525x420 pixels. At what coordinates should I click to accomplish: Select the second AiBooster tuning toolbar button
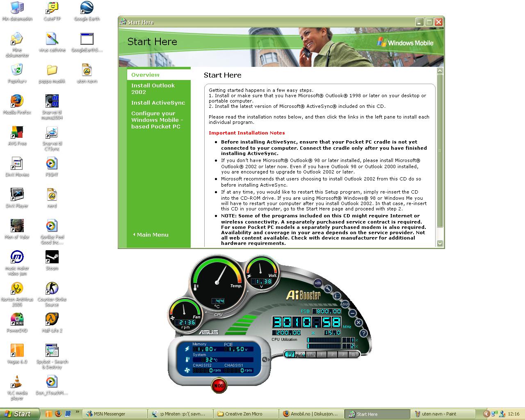(x=301, y=354)
